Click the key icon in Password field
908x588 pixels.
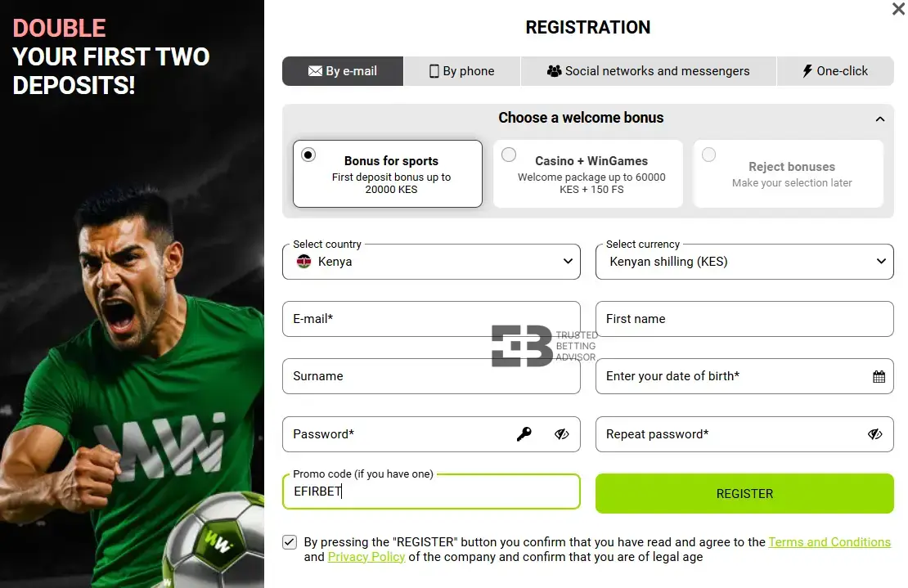[x=524, y=434]
